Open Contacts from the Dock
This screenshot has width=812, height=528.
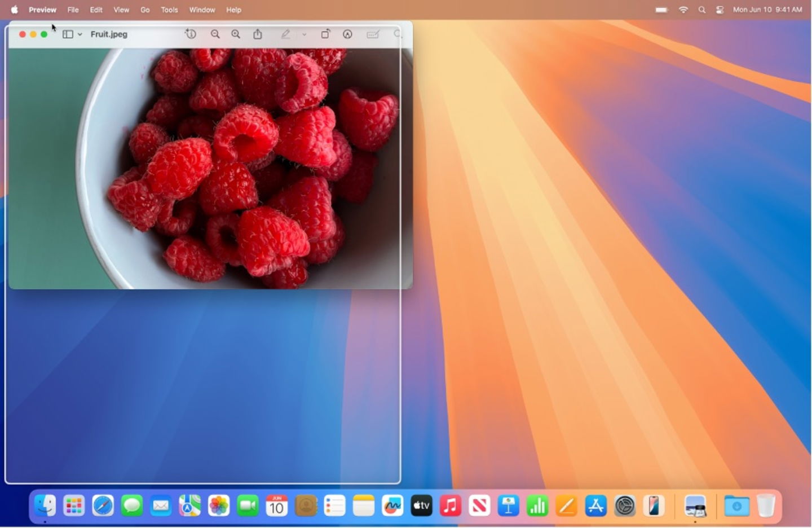click(x=306, y=505)
